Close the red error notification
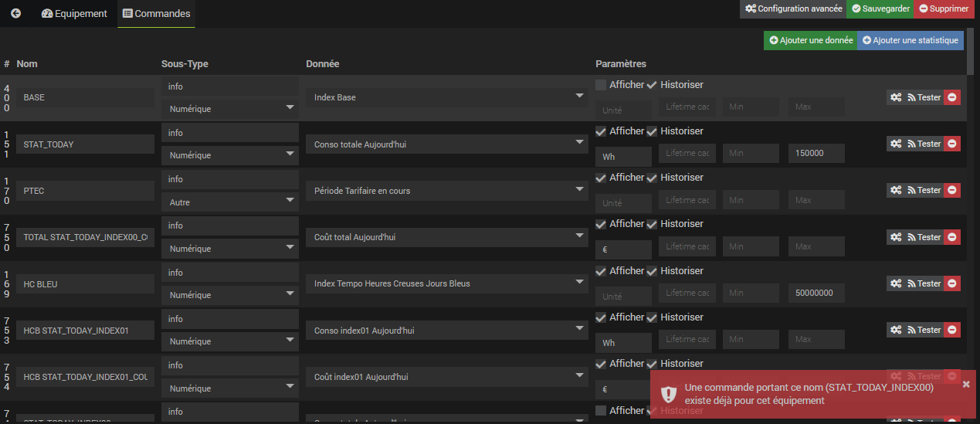Viewport: 980px width, 424px height. 965,384
